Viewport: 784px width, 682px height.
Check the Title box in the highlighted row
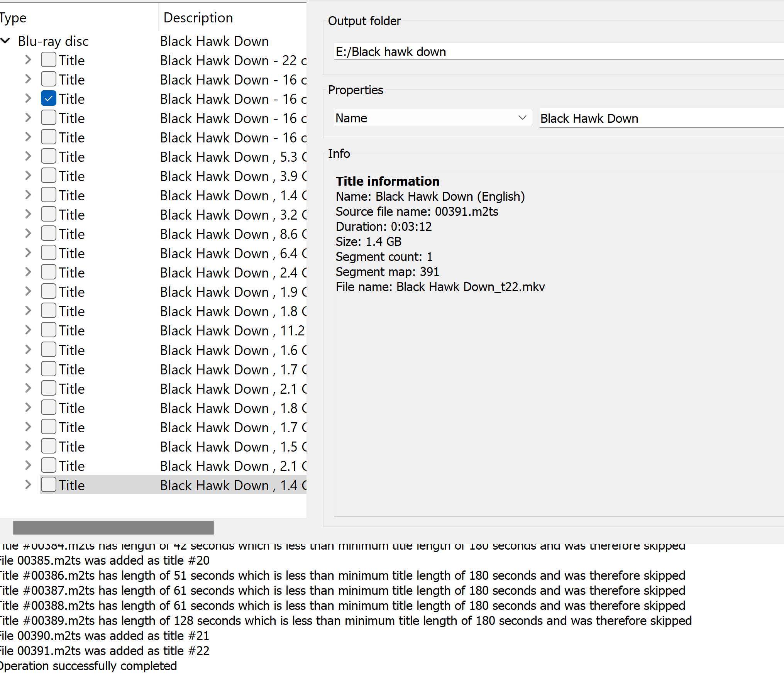point(49,485)
